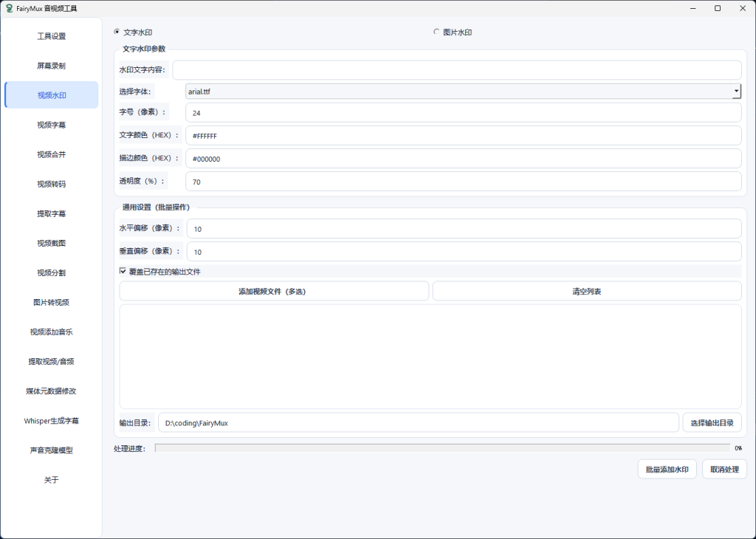Switch to 视频字幕 page
The image size is (756, 539).
click(52, 125)
